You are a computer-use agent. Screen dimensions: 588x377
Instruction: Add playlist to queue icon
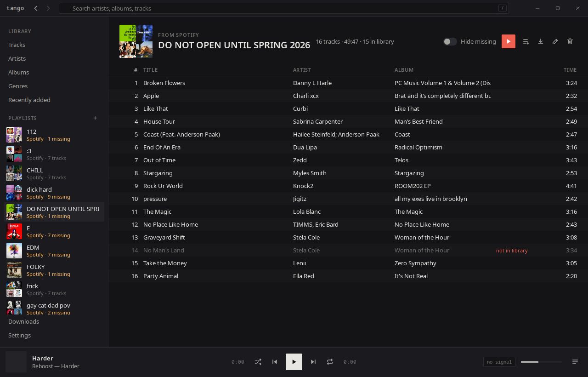tap(526, 41)
